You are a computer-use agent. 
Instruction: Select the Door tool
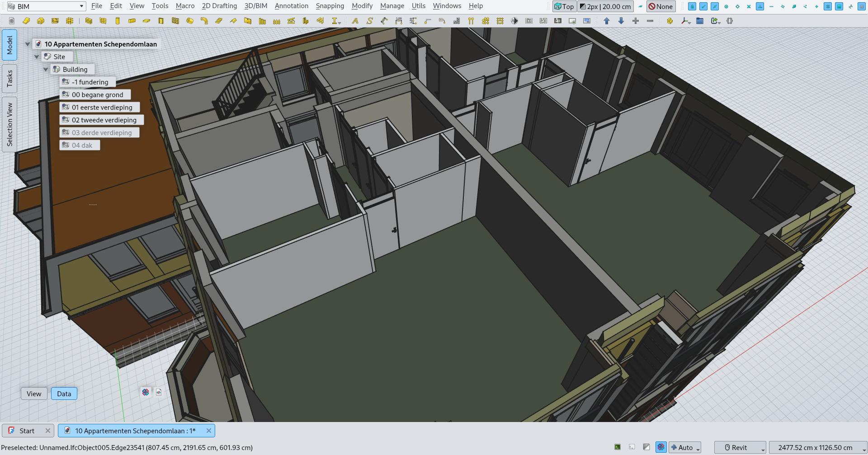coord(161,21)
